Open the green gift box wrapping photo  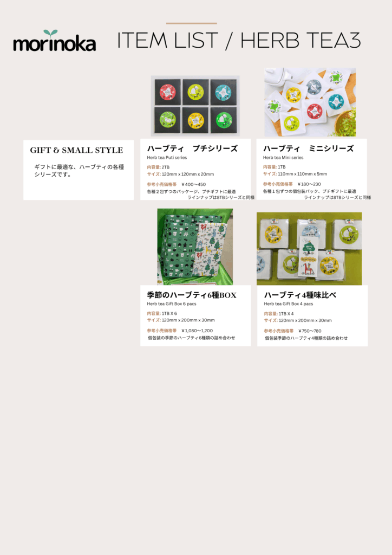(x=195, y=247)
